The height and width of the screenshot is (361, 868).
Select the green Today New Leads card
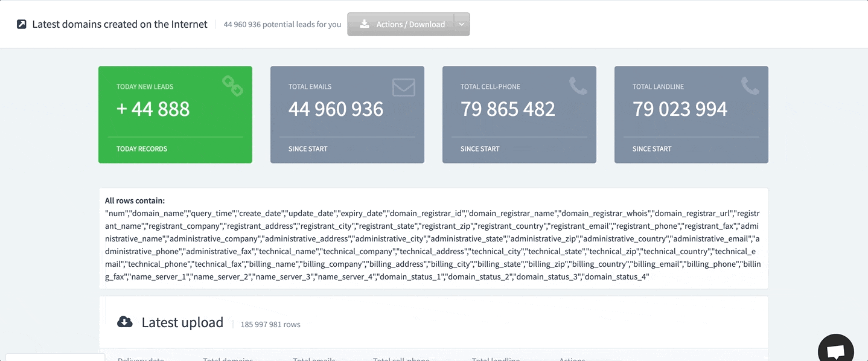(x=175, y=114)
